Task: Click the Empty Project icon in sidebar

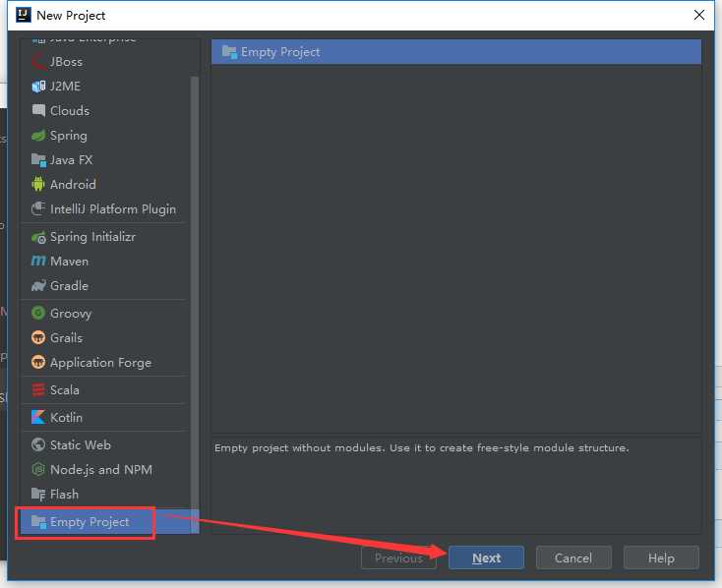Action: click(x=38, y=522)
